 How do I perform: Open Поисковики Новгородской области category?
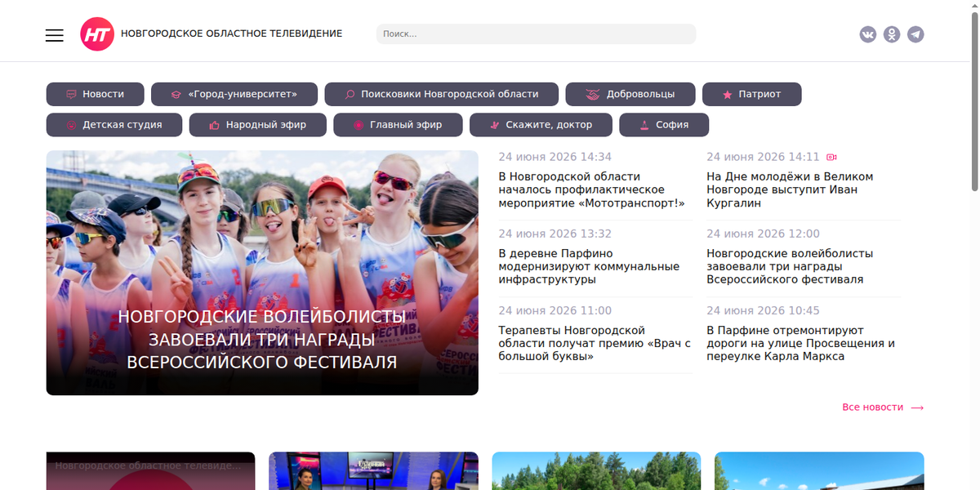click(442, 94)
